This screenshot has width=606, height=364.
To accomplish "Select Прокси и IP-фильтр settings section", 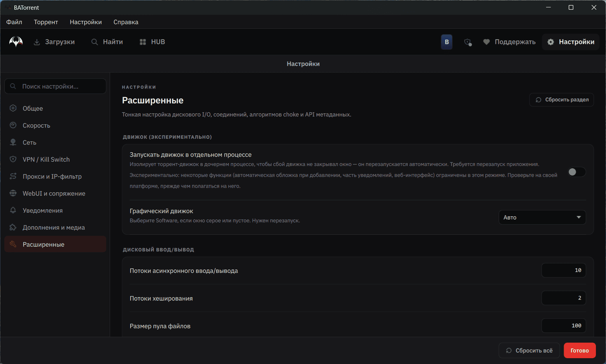I will pyautogui.click(x=55, y=176).
